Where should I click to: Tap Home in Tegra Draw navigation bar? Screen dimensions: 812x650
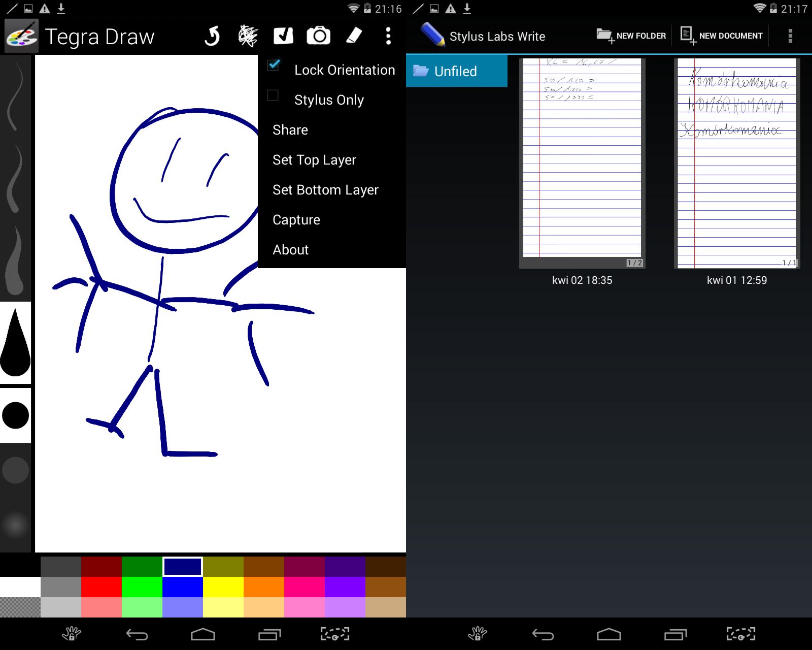click(203, 634)
